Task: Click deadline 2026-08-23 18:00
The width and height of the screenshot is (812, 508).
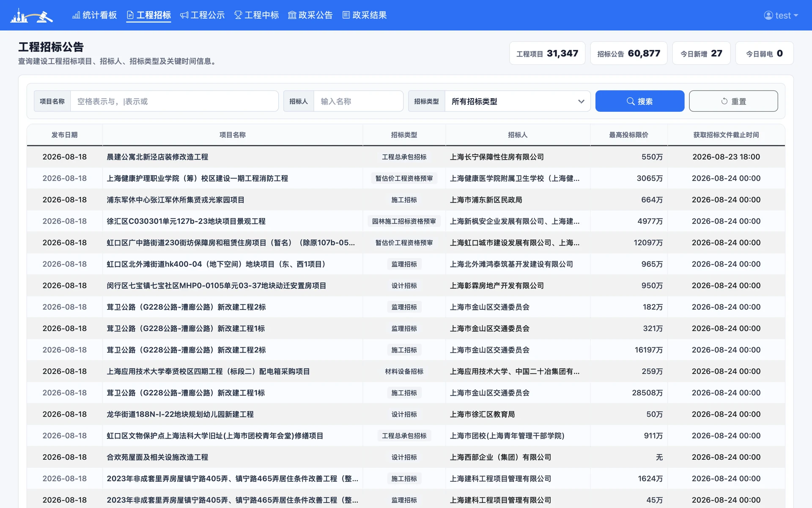Action: [x=726, y=157]
